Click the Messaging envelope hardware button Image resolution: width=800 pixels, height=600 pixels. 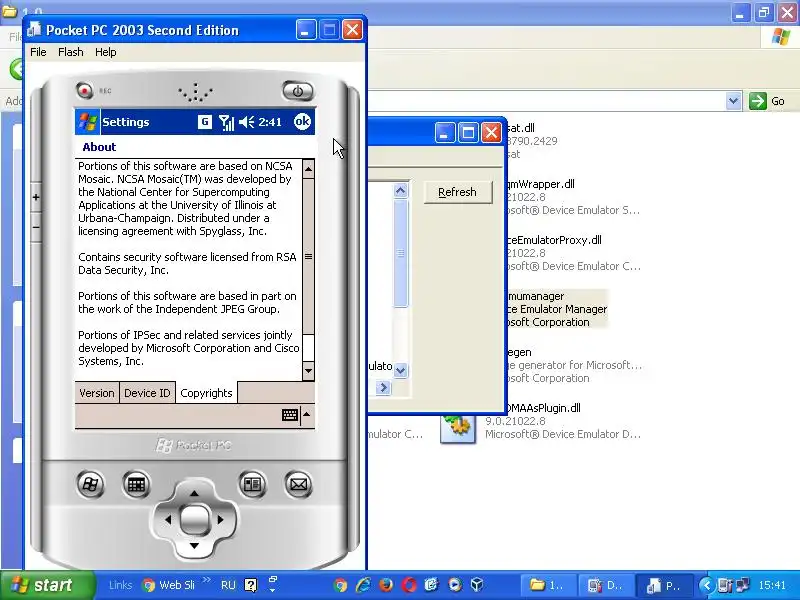pyautogui.click(x=298, y=484)
